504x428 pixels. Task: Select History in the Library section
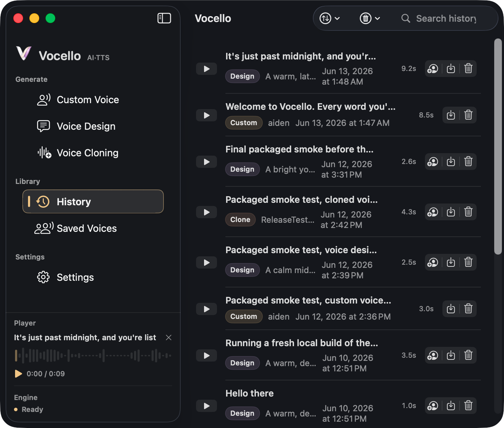click(93, 201)
